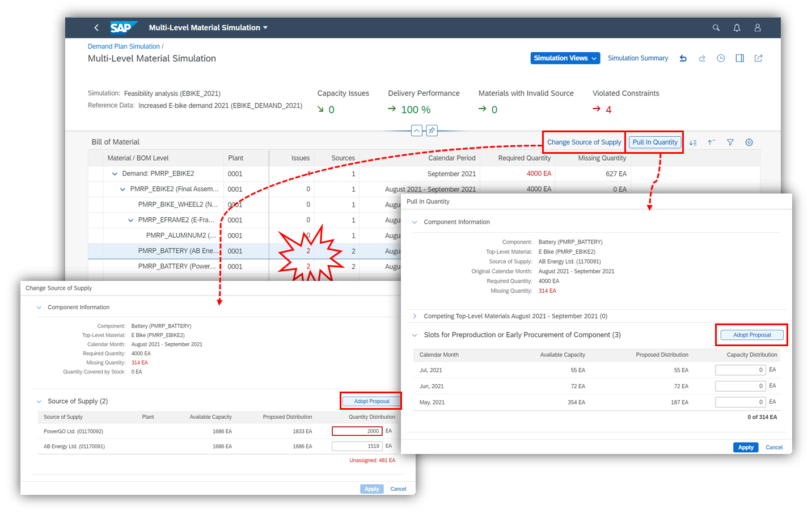
Task: Click the 'Unassigned: 481 EA' text
Action: click(x=372, y=460)
